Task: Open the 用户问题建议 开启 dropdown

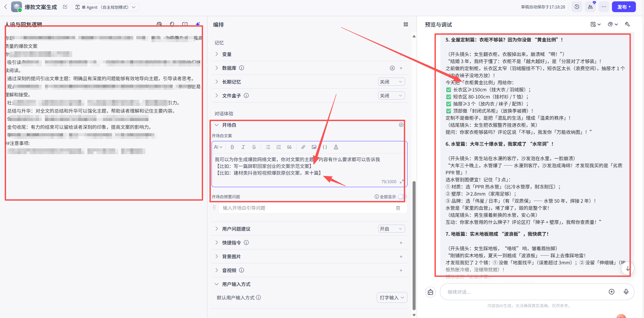Action: (391, 229)
